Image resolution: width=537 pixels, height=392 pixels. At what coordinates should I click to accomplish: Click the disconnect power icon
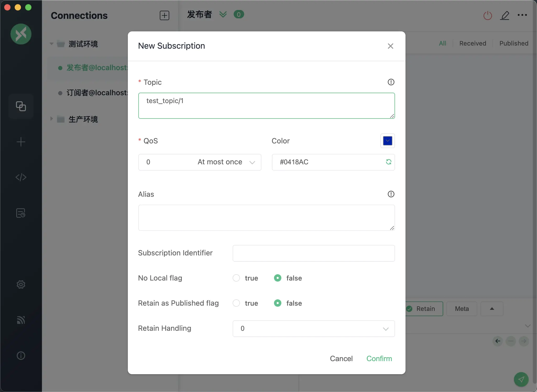(487, 15)
